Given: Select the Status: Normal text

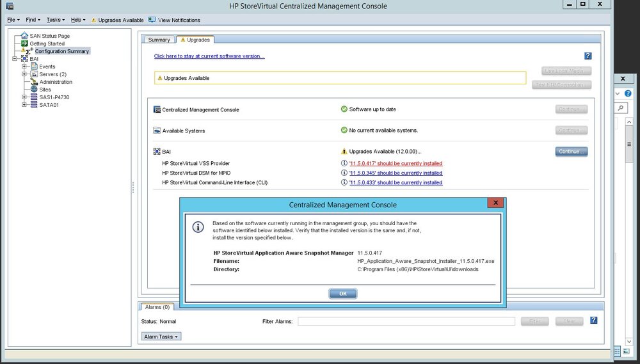Looking at the screenshot, I should tap(158, 322).
